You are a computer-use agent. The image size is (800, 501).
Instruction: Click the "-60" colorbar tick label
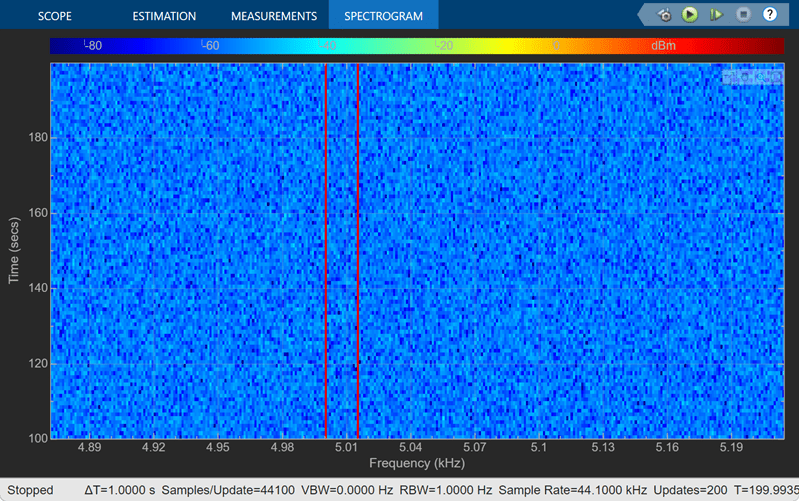210,45
